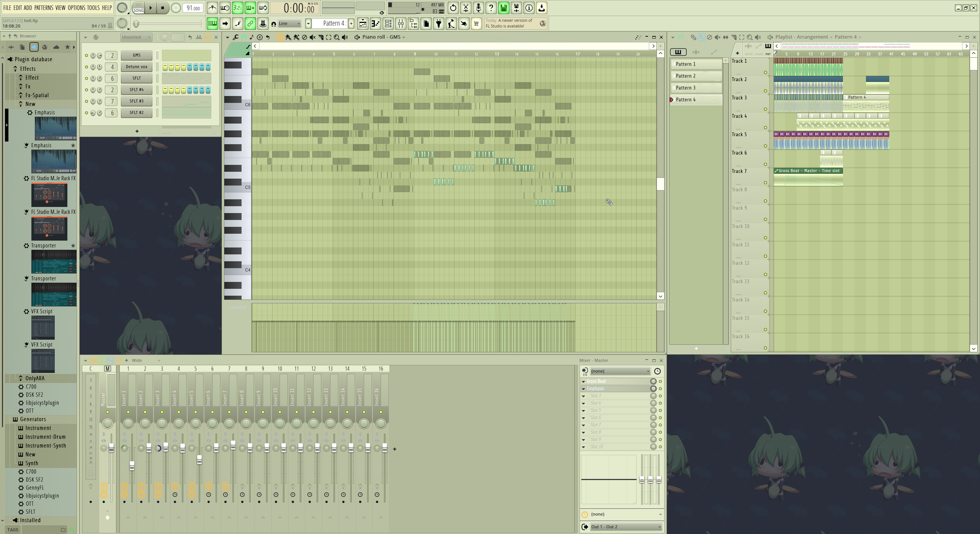The image size is (980, 534).
Task: Open the PATTERNS menu
Action: (44, 8)
